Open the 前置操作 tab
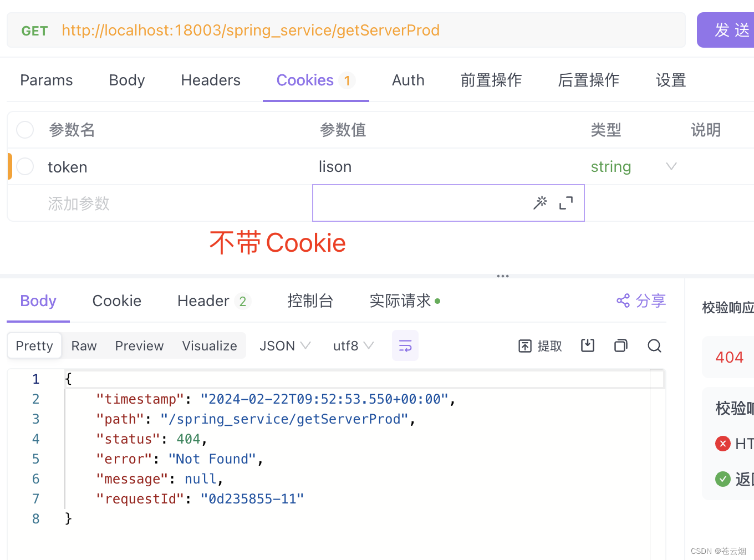This screenshot has width=754, height=560. pos(491,80)
